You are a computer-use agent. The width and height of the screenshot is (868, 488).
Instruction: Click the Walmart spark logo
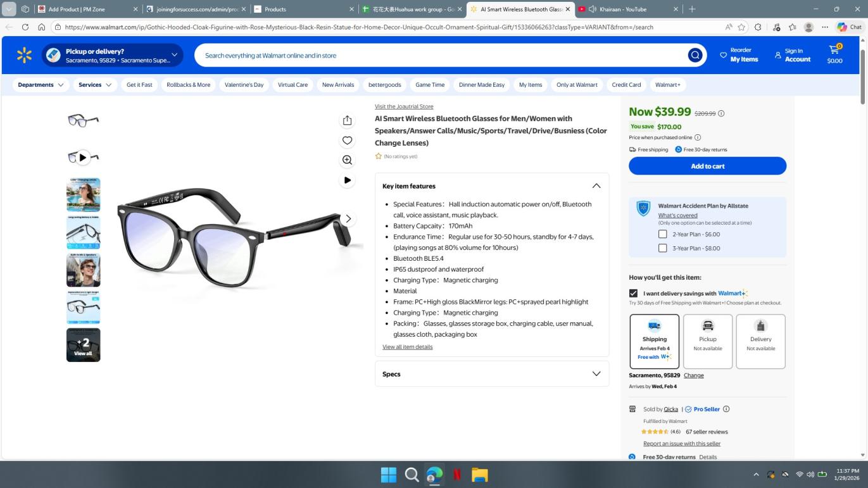click(24, 56)
